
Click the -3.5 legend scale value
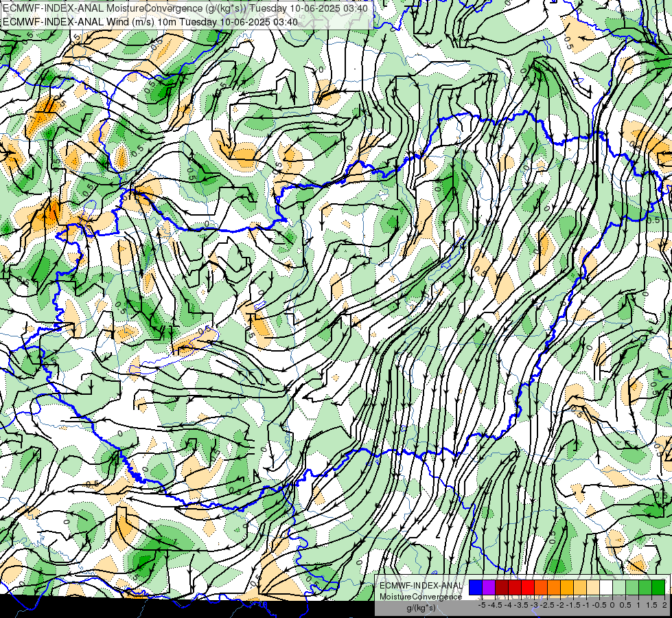pos(521,605)
